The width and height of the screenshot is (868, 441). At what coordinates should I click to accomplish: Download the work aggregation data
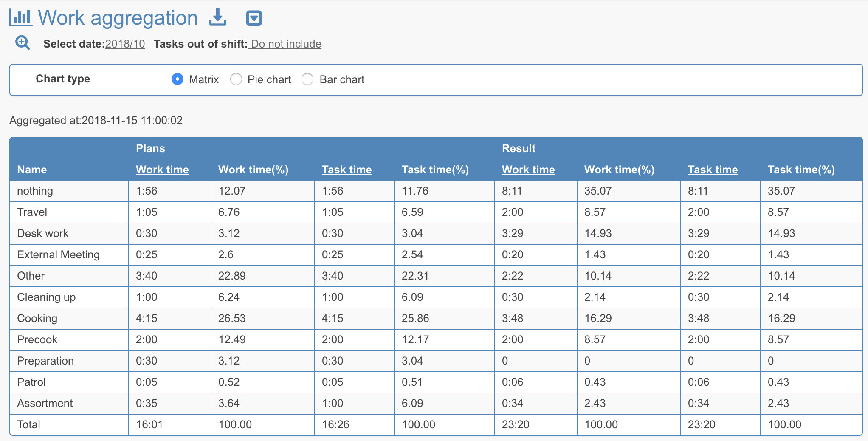coord(218,17)
